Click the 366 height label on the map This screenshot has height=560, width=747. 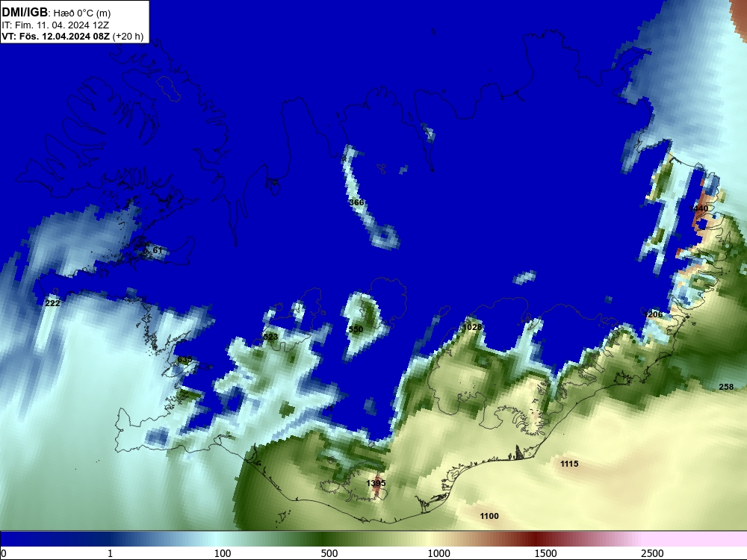click(x=356, y=202)
